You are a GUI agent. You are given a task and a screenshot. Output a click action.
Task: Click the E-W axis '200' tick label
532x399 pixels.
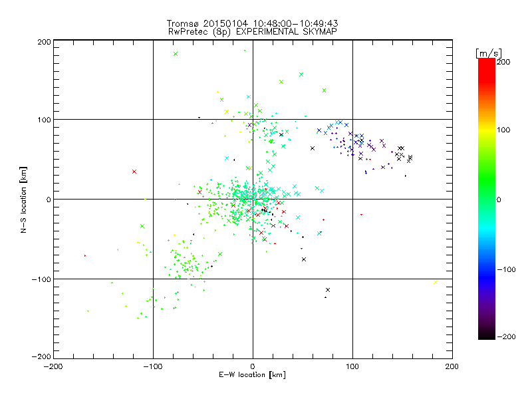coord(452,366)
